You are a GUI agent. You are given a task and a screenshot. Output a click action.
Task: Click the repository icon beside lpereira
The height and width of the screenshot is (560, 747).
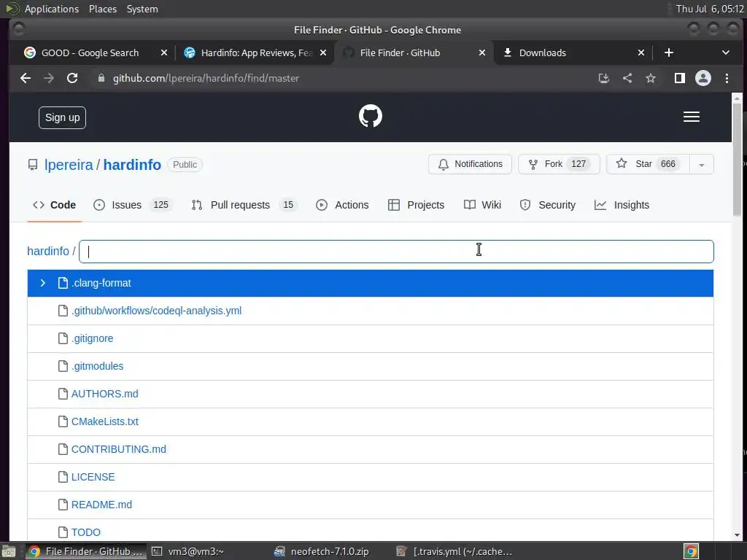click(x=32, y=165)
